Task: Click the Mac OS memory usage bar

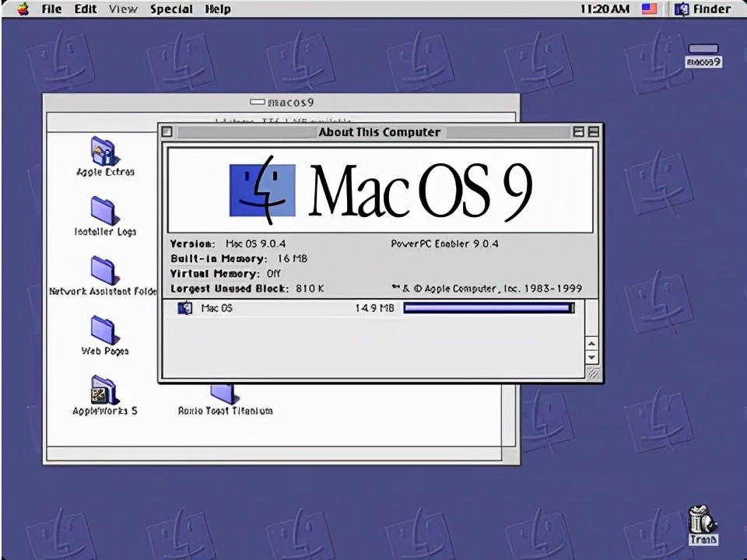Action: [488, 309]
